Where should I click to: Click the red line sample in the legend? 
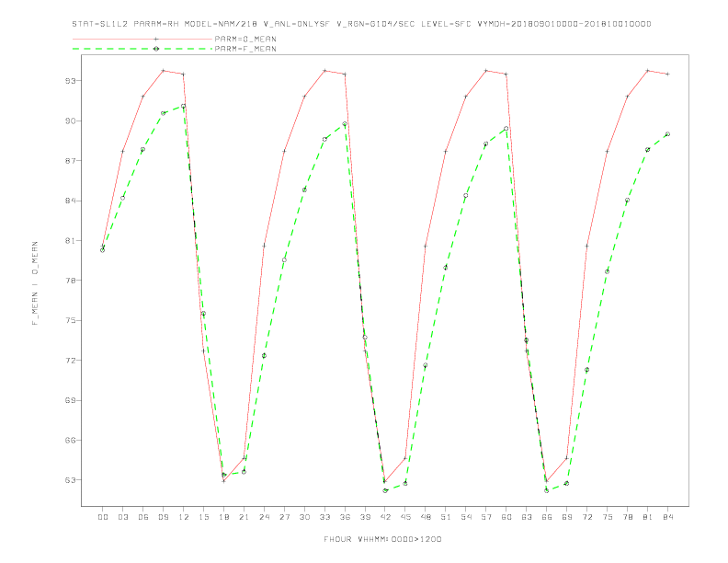pyautogui.click(x=142, y=39)
